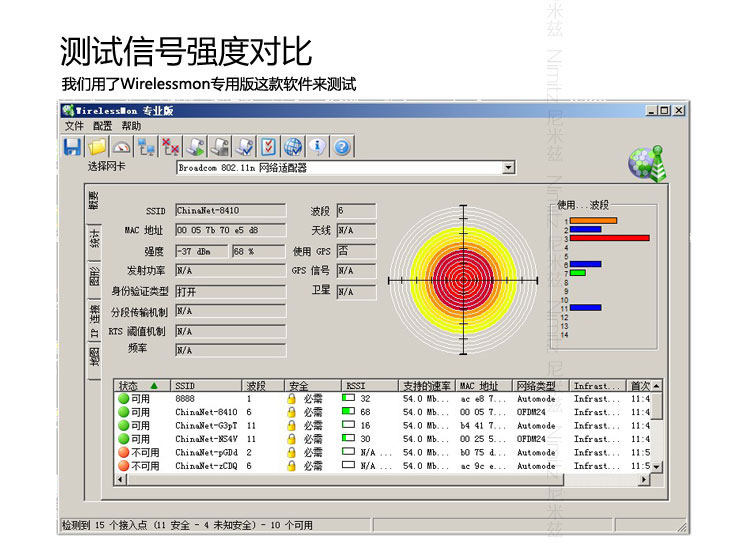Click the orange channel 1 usage bar
Screen dimensions: 750x550
point(593,220)
